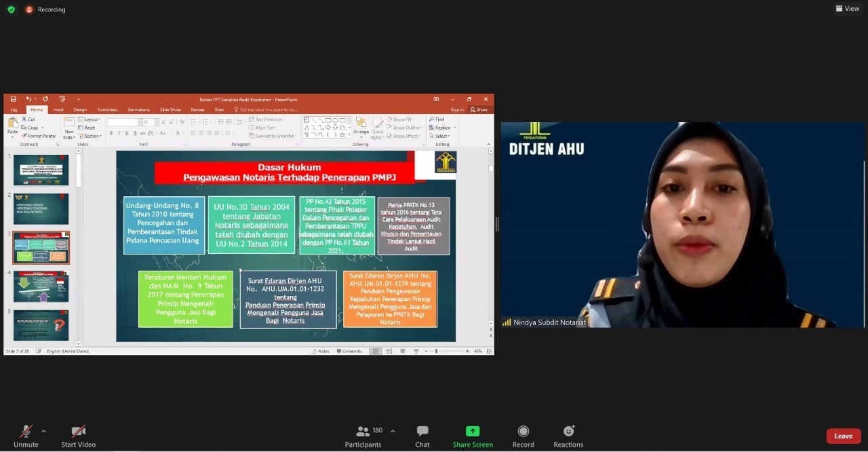Select slide 4 thumbnail in slide panel
The width and height of the screenshot is (868, 452).
41,286
